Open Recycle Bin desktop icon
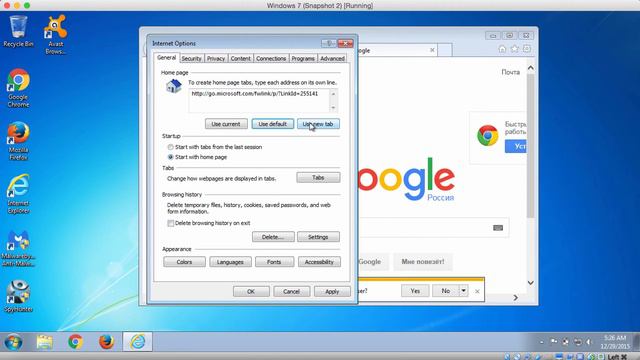Viewport: 640px width, 360px height. [18, 31]
